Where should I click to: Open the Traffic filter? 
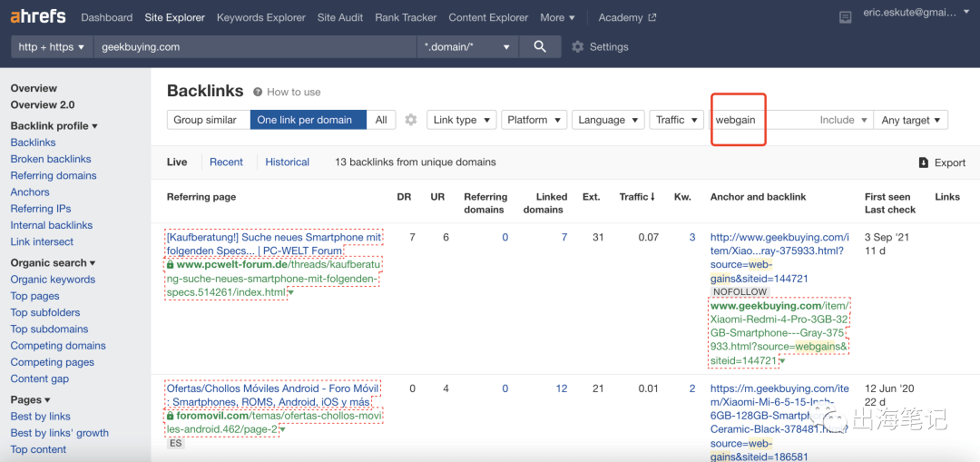[677, 120]
